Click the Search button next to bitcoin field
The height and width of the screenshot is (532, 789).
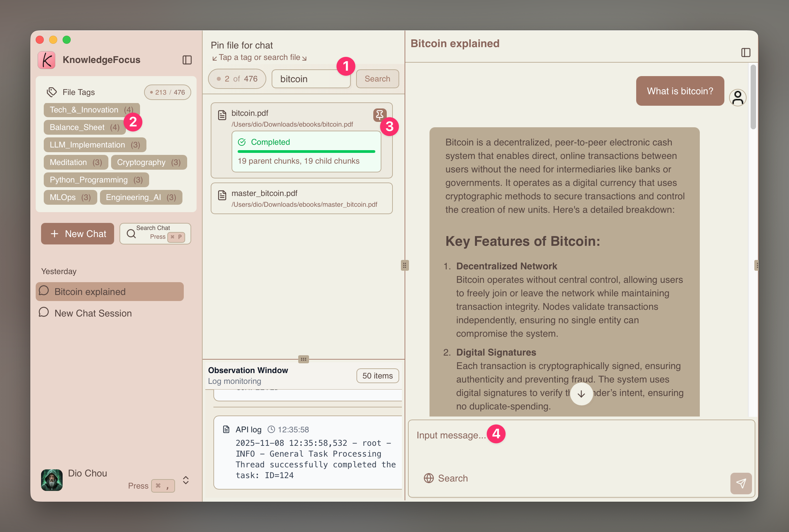click(x=377, y=79)
